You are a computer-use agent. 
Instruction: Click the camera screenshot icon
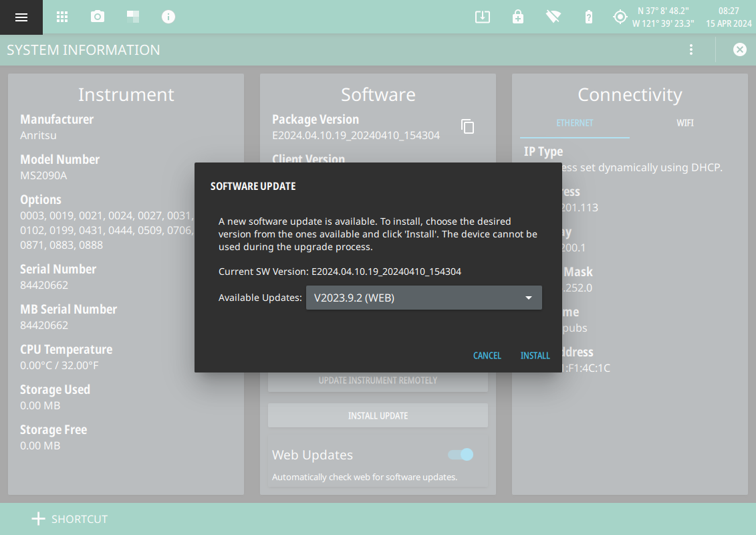tap(98, 17)
